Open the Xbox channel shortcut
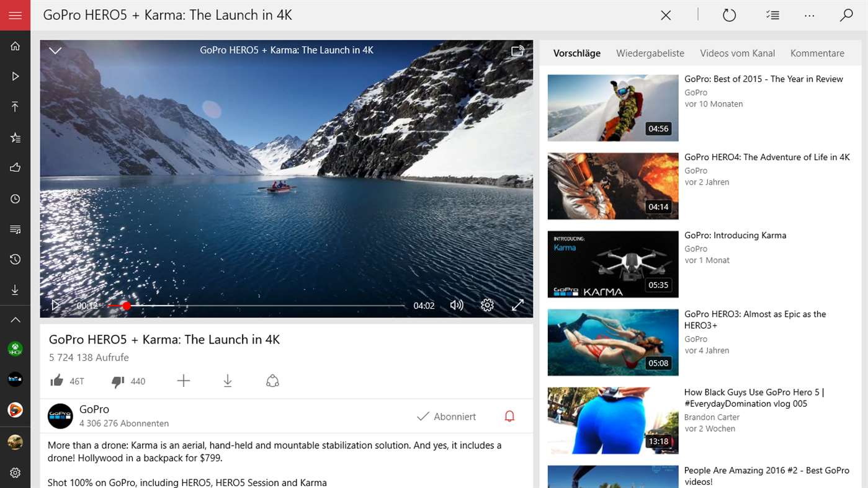868x488 pixels. pos(15,349)
